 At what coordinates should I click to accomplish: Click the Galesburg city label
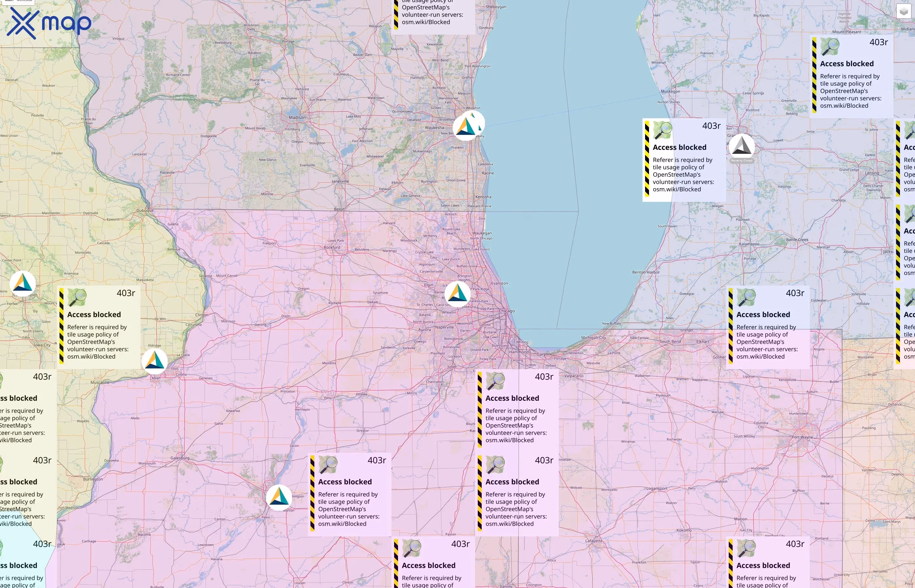pyautogui.click(x=180, y=458)
